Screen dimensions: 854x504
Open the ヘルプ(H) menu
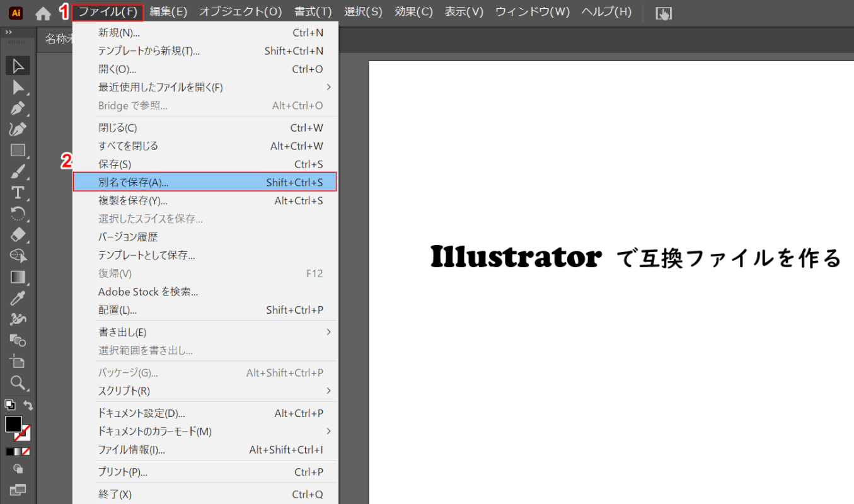coord(606,12)
